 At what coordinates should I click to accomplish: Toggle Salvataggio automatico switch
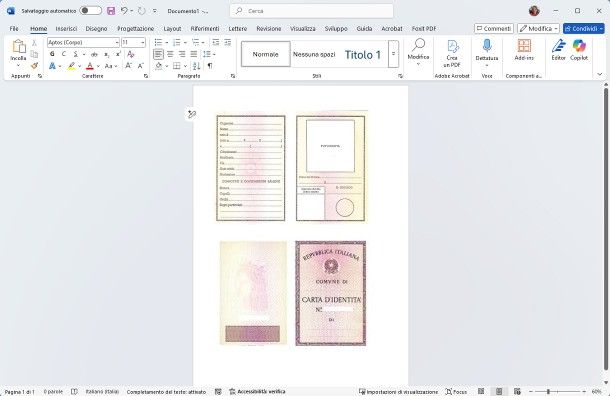click(x=90, y=11)
